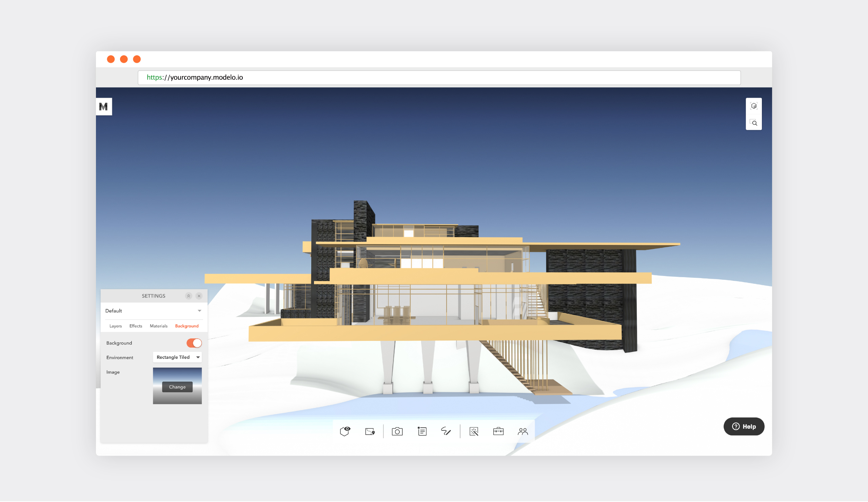The width and height of the screenshot is (868, 502).
Task: Open the comments note list icon
Action: (x=422, y=431)
